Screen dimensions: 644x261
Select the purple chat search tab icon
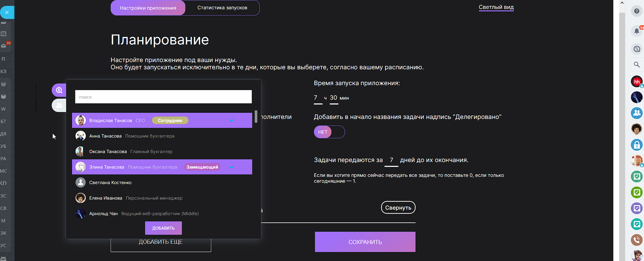pos(59,90)
